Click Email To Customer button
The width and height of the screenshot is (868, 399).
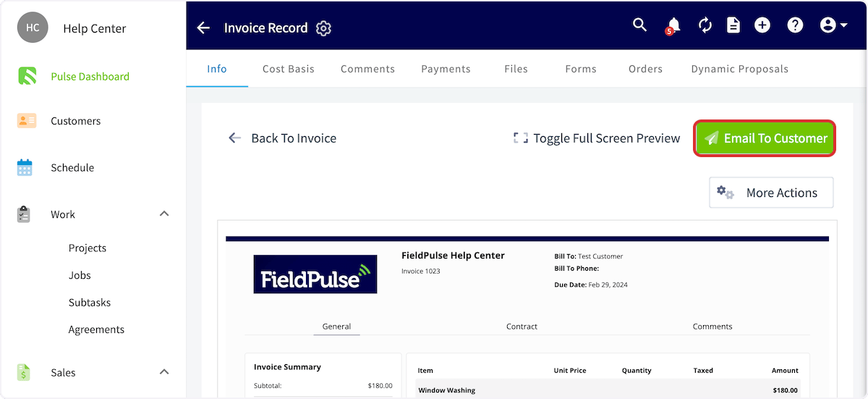point(765,138)
